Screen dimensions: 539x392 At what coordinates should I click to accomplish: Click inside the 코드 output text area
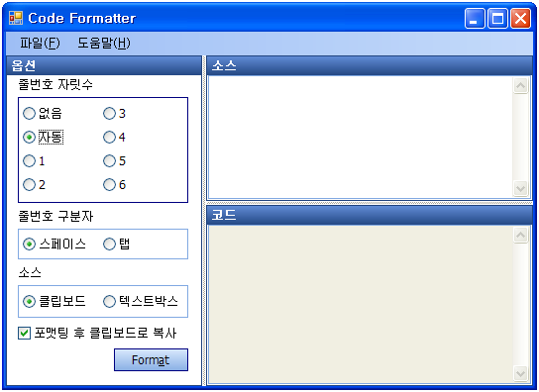click(361, 304)
